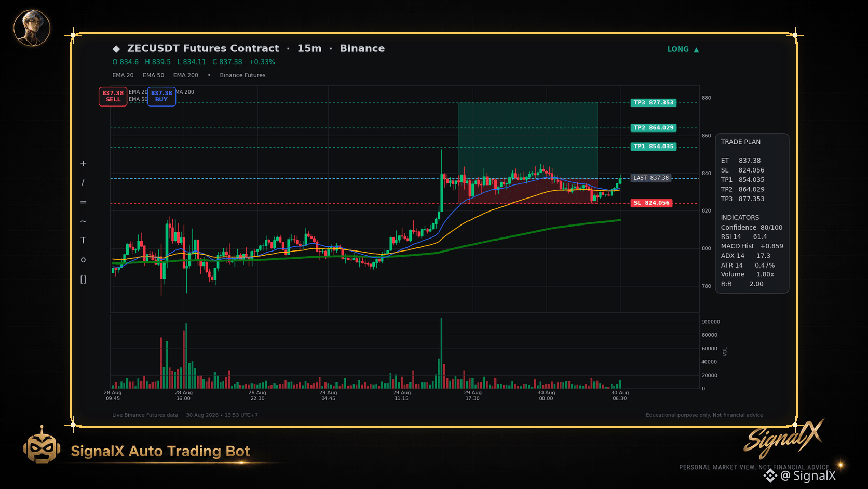Click the diamond icon before ZECUSDT title
Image resolution: width=868 pixels, height=489 pixels.
point(116,49)
